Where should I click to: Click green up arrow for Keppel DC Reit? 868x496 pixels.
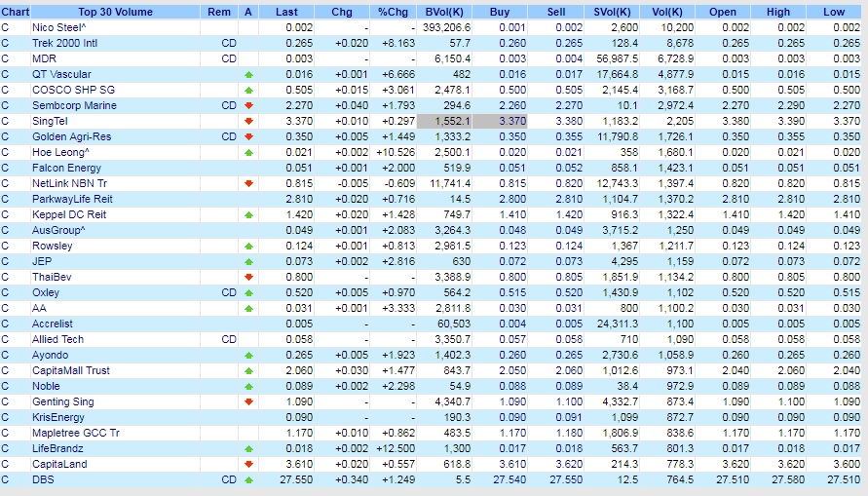(x=248, y=214)
